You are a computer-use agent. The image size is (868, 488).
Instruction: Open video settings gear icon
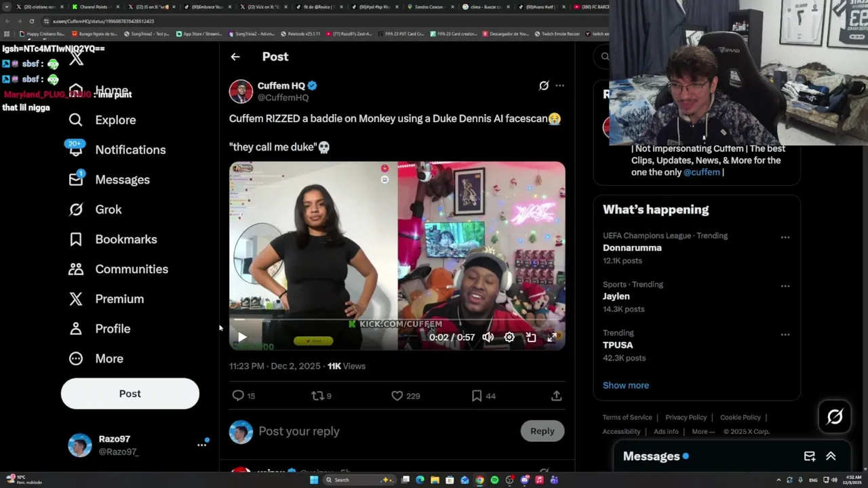pos(509,337)
